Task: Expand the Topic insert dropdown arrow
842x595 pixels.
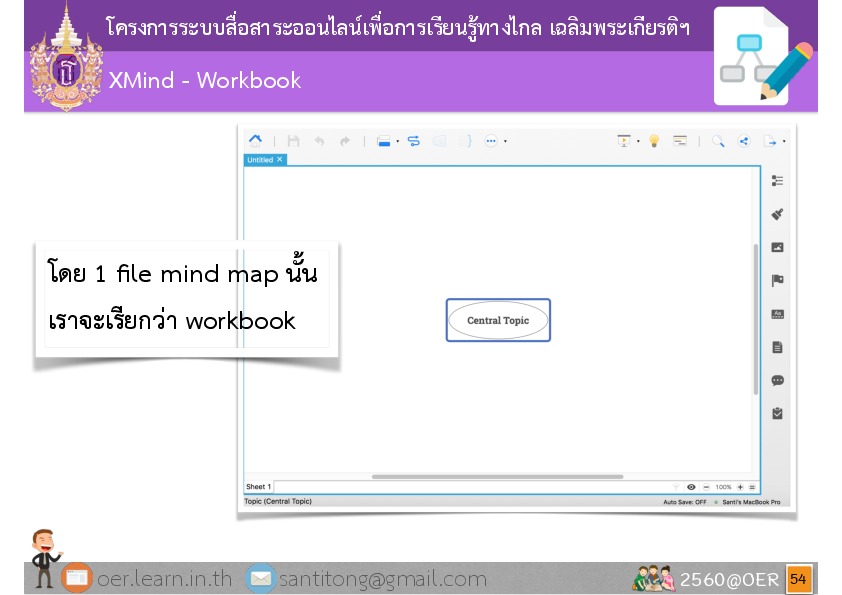Action: (x=398, y=142)
